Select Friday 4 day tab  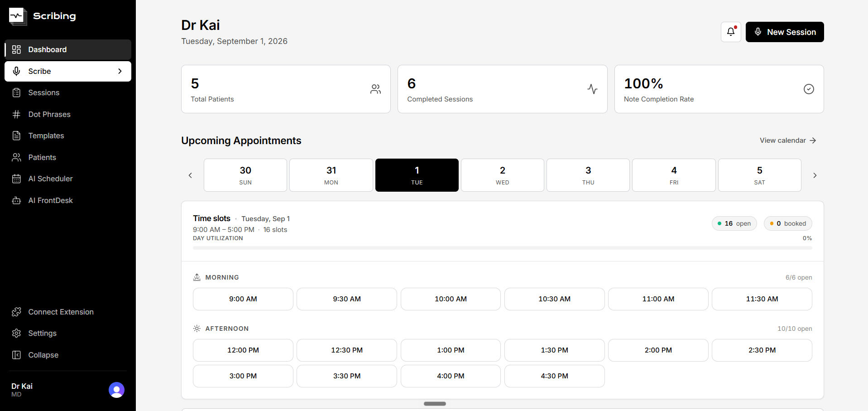674,175
